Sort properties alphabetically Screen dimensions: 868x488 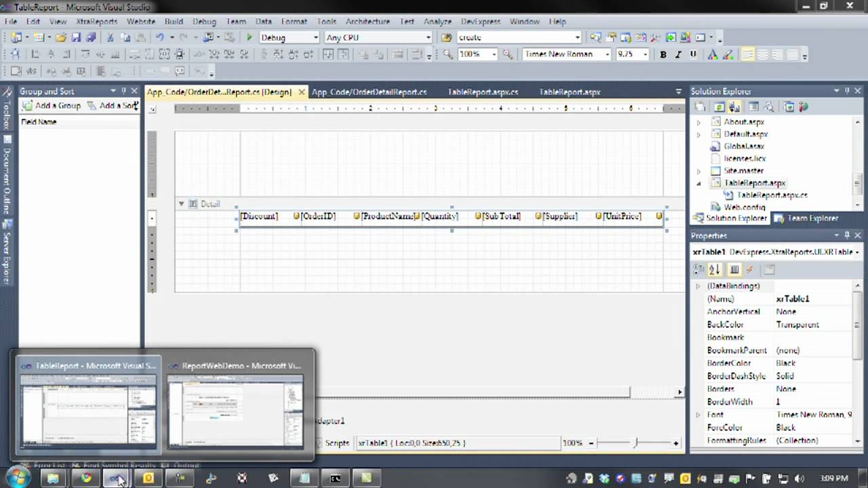(714, 270)
